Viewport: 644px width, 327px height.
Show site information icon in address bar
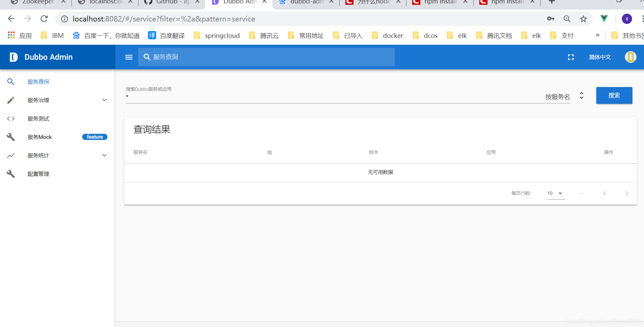(64, 19)
